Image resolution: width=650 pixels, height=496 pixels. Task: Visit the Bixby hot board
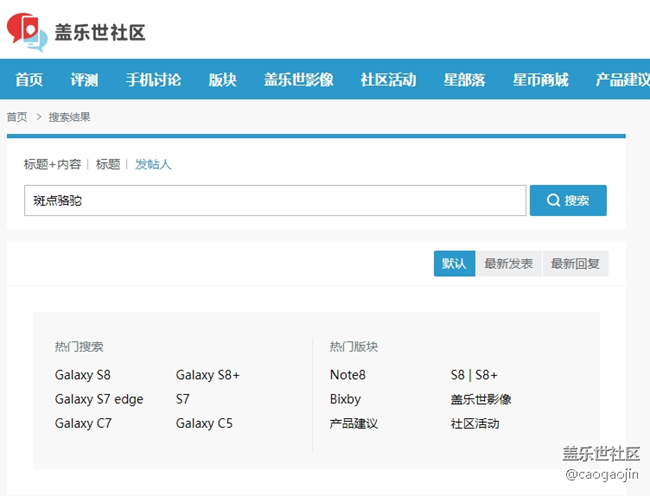click(x=345, y=399)
